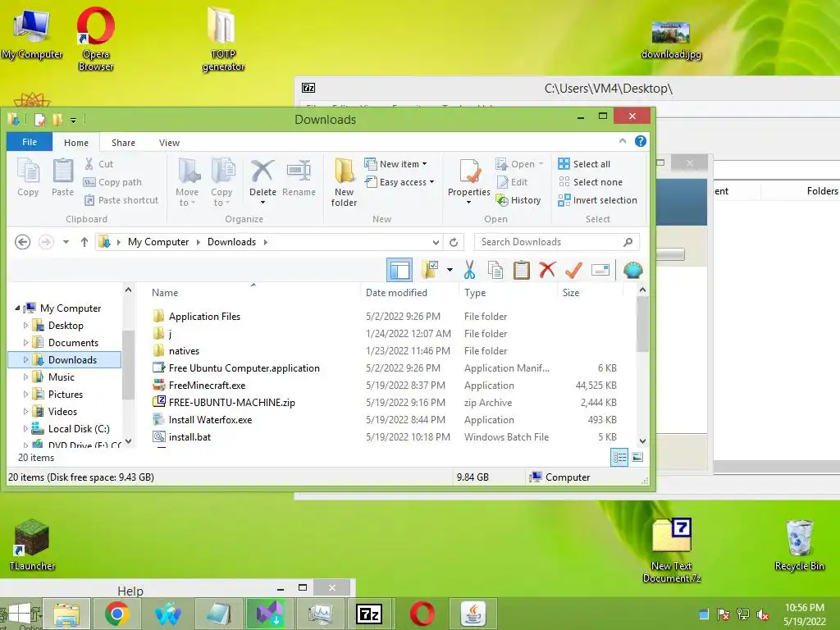Viewport: 840px width, 630px height.
Task: Switch to the View ribbon tab
Action: coord(169,143)
